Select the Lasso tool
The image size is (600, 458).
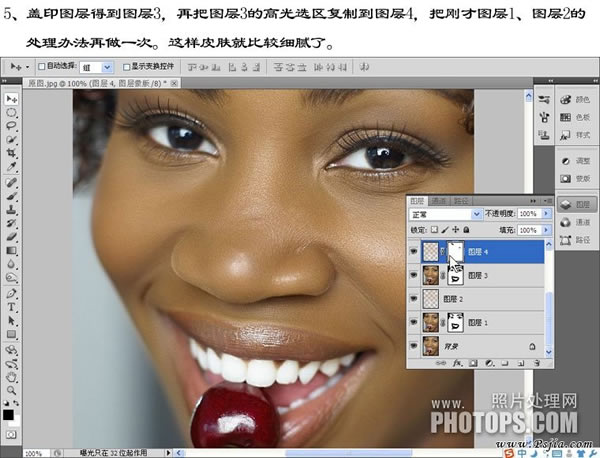(11, 126)
